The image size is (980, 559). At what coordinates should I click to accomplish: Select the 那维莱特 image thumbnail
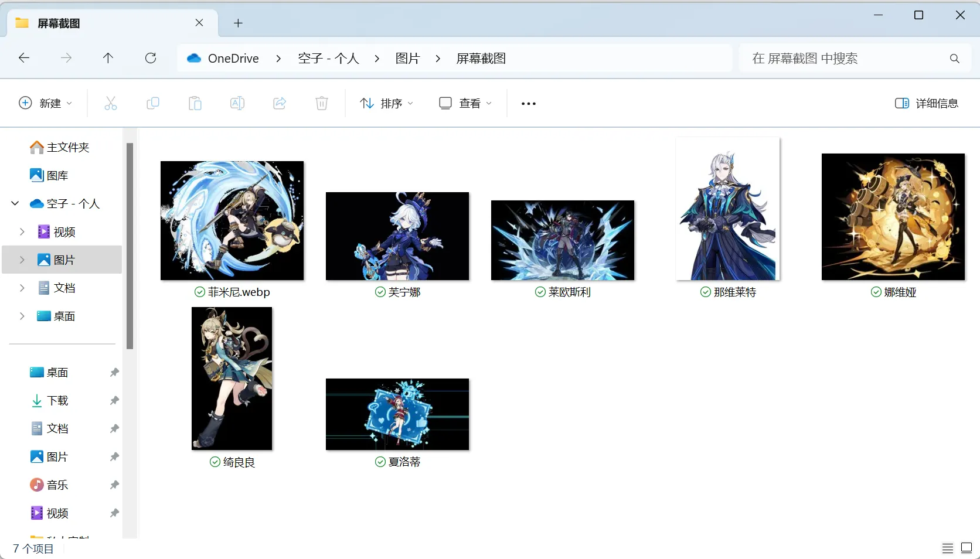728,209
